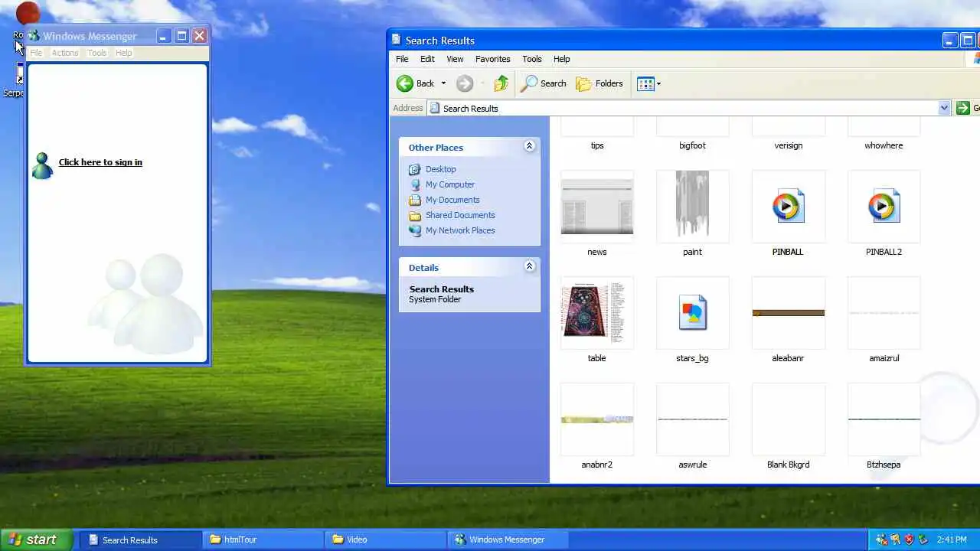
Task: Select the aswrule thumbnail
Action: 693,419
